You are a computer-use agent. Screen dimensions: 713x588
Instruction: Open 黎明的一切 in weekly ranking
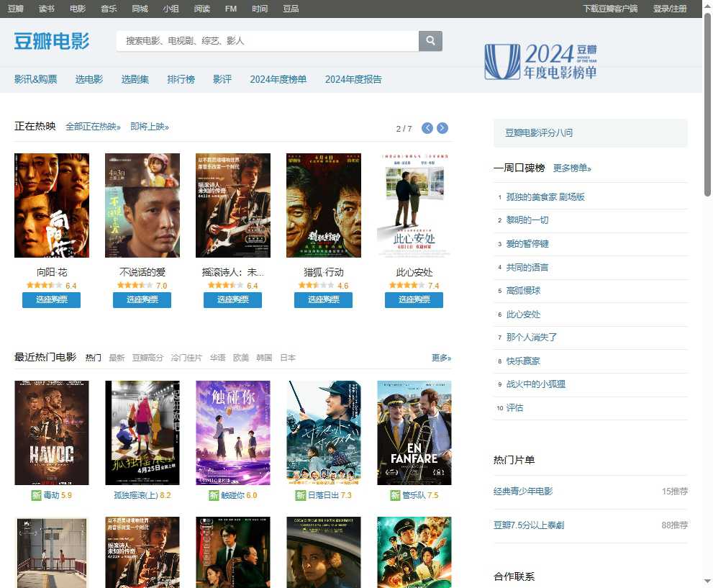click(x=527, y=220)
